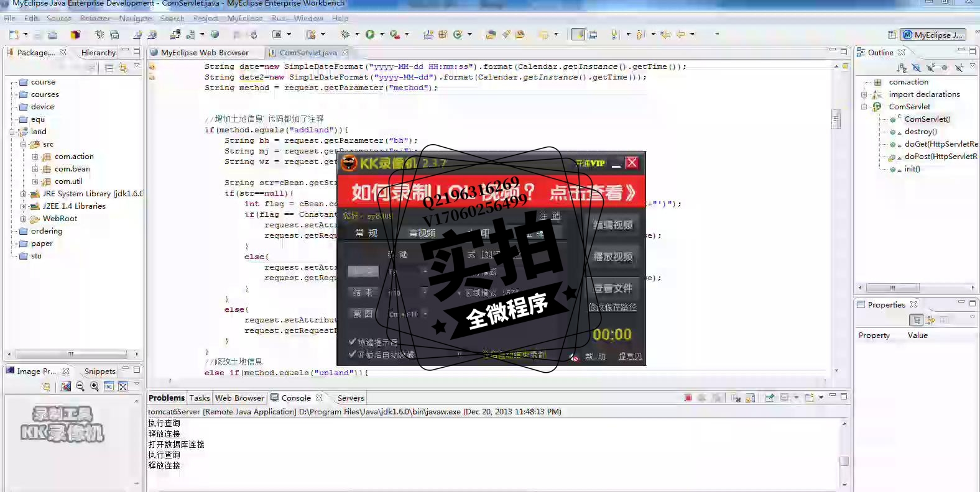Viewport: 980px width, 492px height.
Task: Toggle the hotkey tips checkbox in KK recorder
Action: 353,342
